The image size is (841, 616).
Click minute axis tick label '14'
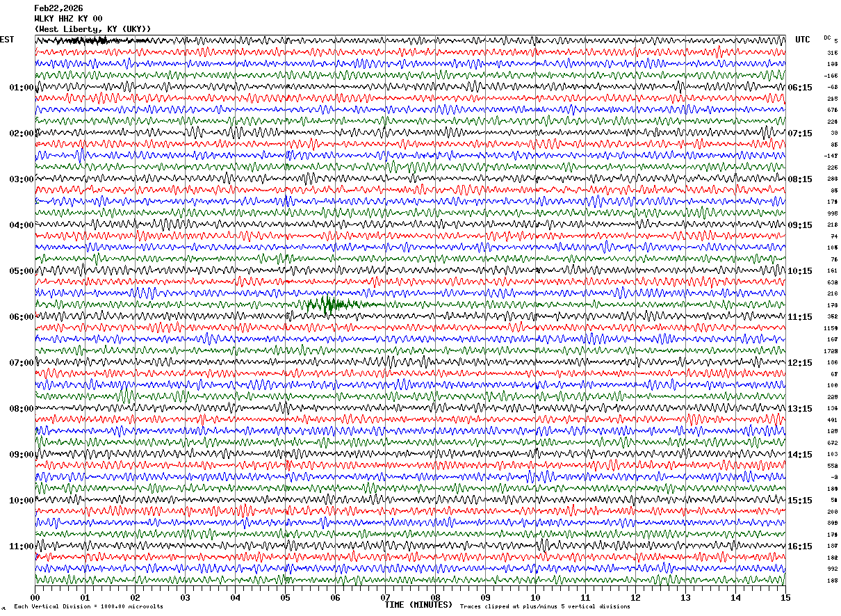pyautogui.click(x=735, y=598)
